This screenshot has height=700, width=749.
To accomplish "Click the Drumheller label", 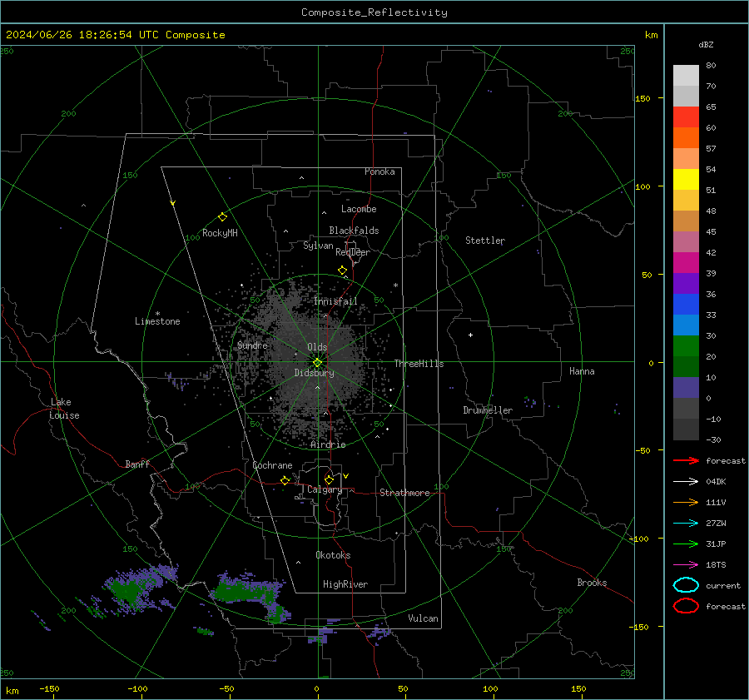I will [x=488, y=410].
